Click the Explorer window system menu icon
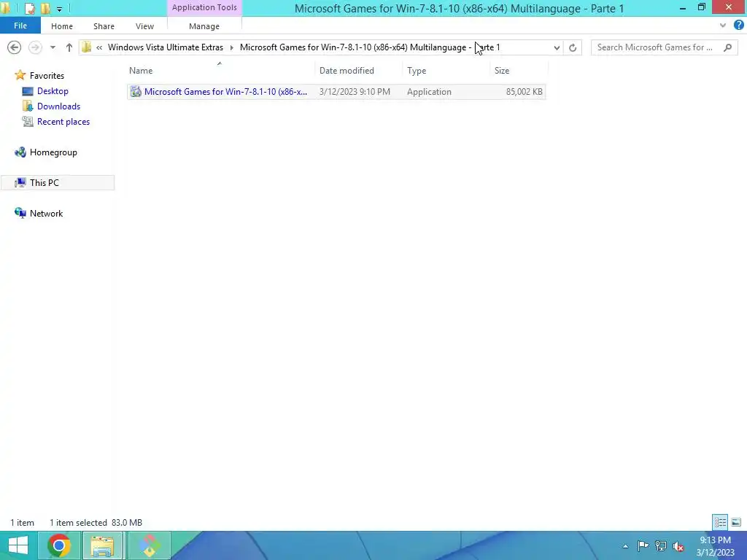The width and height of the screenshot is (747, 560). pos(5,8)
